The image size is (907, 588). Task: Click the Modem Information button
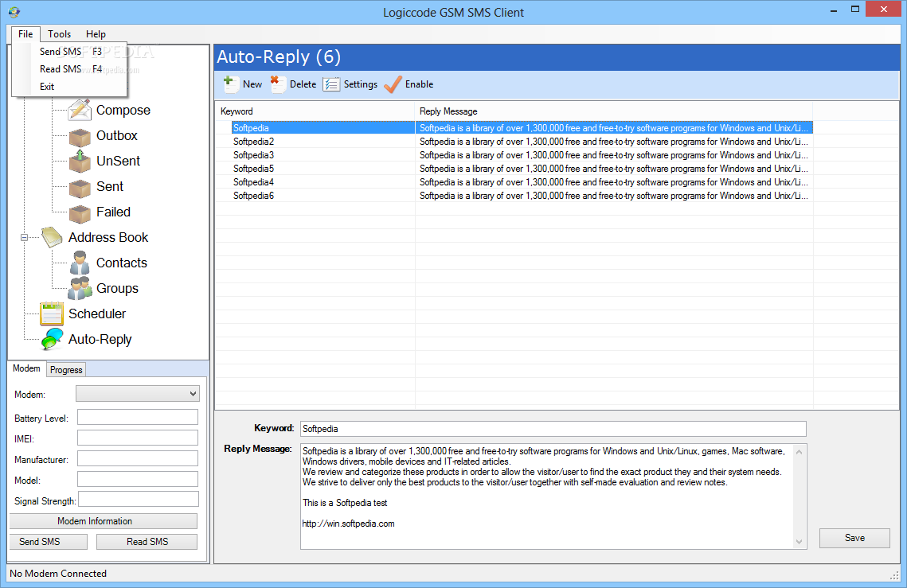(x=104, y=521)
